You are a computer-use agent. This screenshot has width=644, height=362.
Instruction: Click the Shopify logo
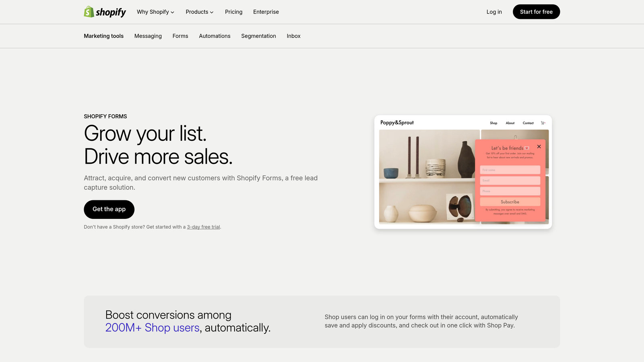pyautogui.click(x=105, y=12)
